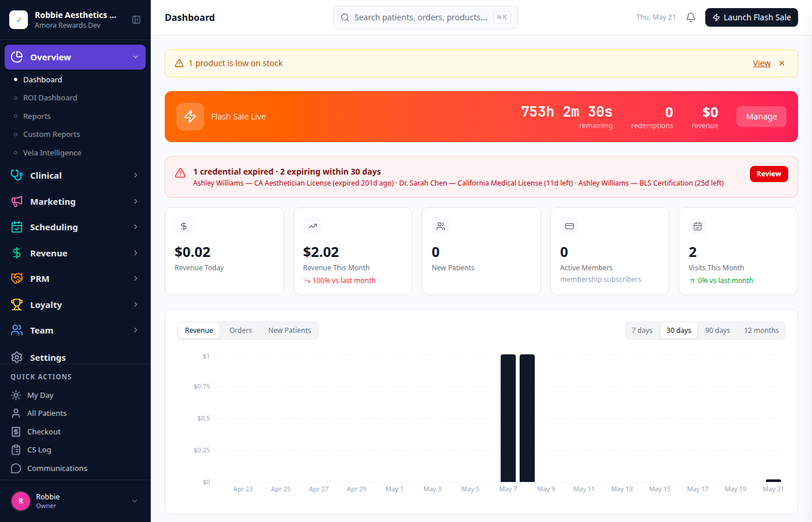Select the 12 months range
This screenshot has width=812, height=522.
pos(762,331)
